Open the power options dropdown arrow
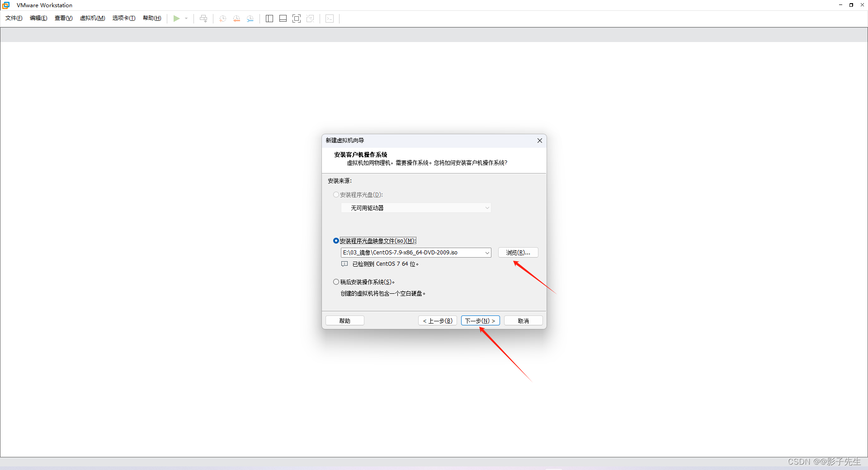868x470 pixels. [186, 19]
